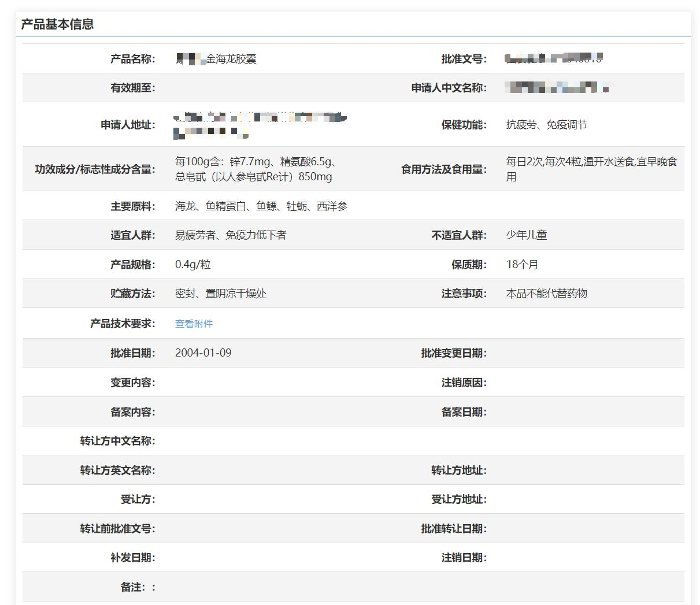Click the 产品技术要求 label

(123, 324)
